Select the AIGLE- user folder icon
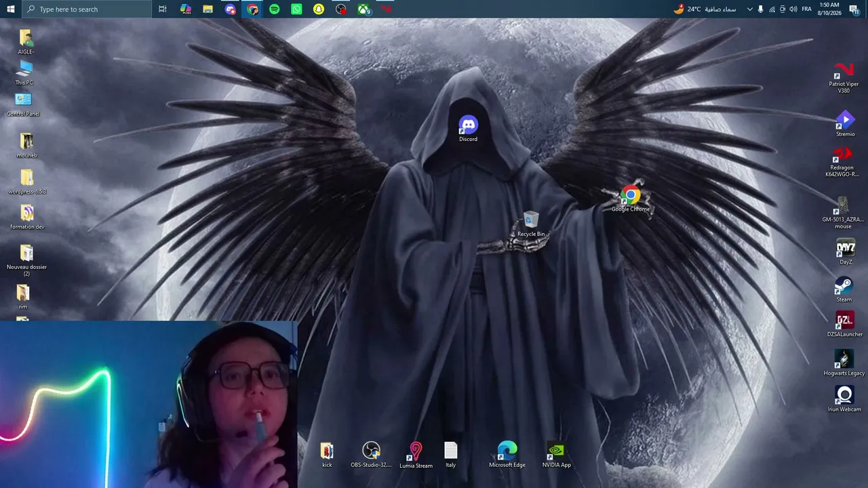868x488 pixels. [26, 42]
